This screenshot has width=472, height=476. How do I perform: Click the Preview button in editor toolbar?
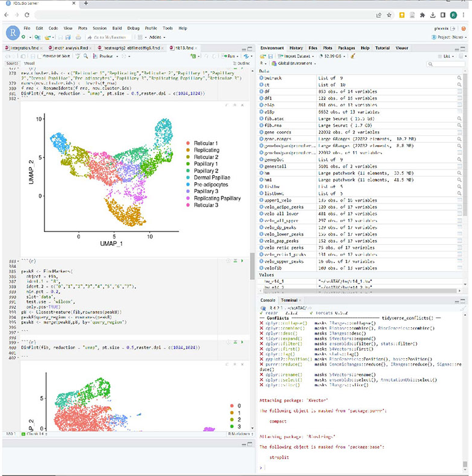[x=103, y=56]
